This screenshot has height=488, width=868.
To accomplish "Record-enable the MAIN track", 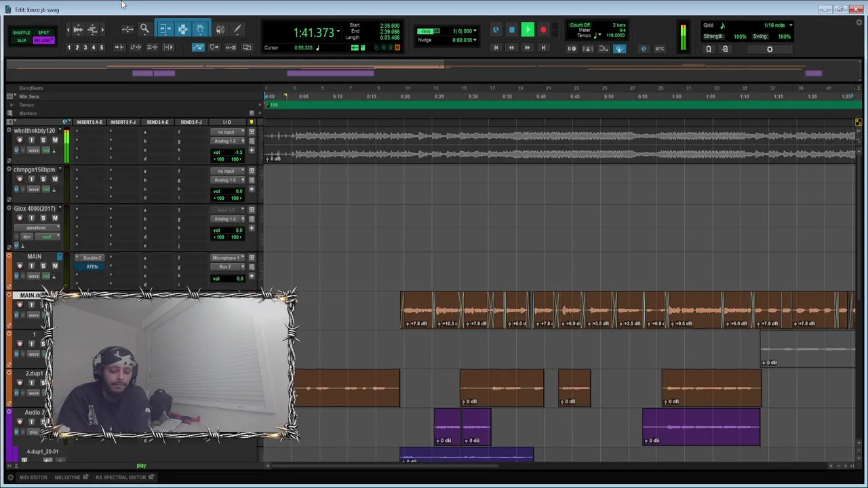I will [19, 266].
